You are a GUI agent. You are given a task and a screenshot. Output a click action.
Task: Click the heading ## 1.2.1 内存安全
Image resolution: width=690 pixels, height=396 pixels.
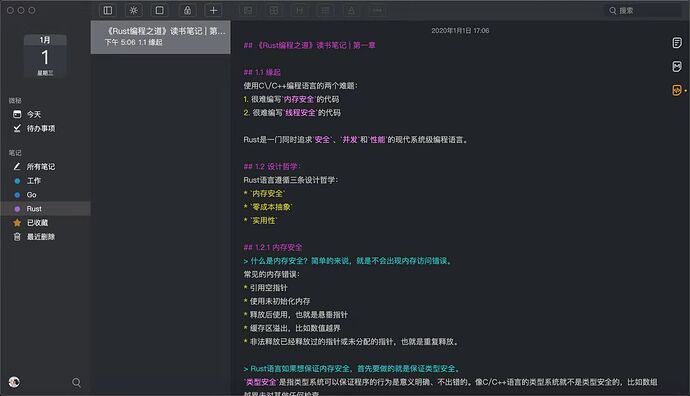273,248
